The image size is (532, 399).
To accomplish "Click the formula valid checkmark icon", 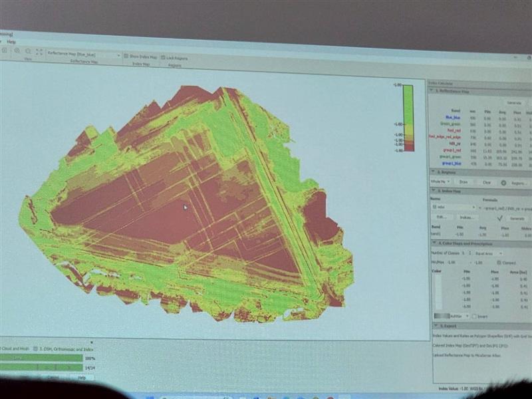I will [x=499, y=217].
